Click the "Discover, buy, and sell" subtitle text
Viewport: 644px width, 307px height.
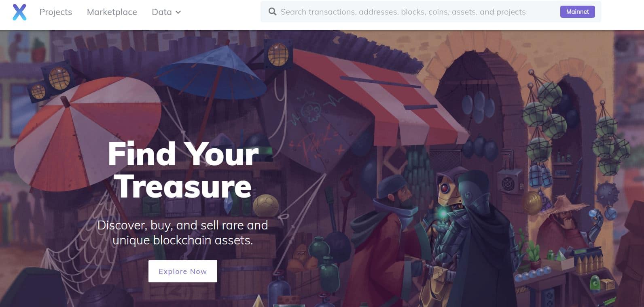coord(183,233)
